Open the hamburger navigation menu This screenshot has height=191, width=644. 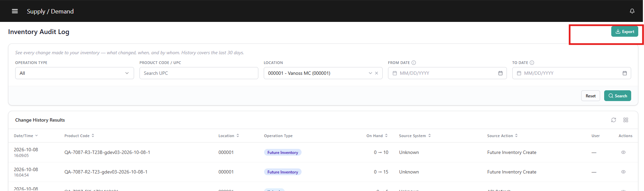pos(15,11)
